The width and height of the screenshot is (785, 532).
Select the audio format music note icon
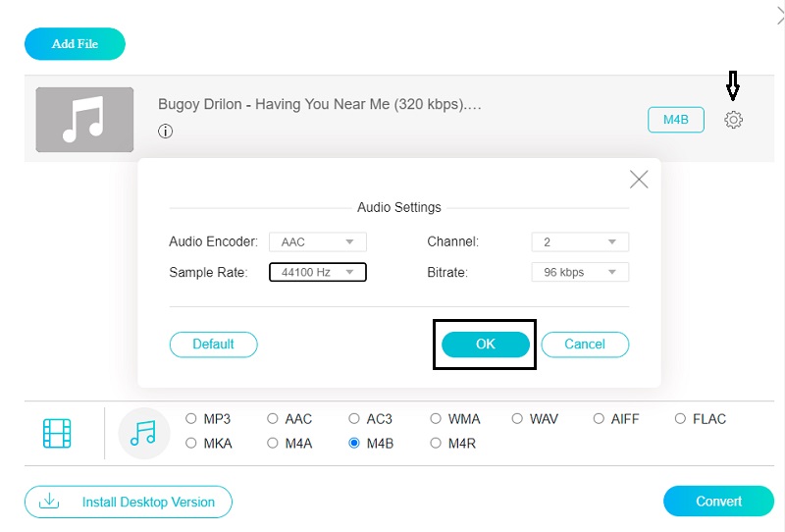(x=143, y=433)
